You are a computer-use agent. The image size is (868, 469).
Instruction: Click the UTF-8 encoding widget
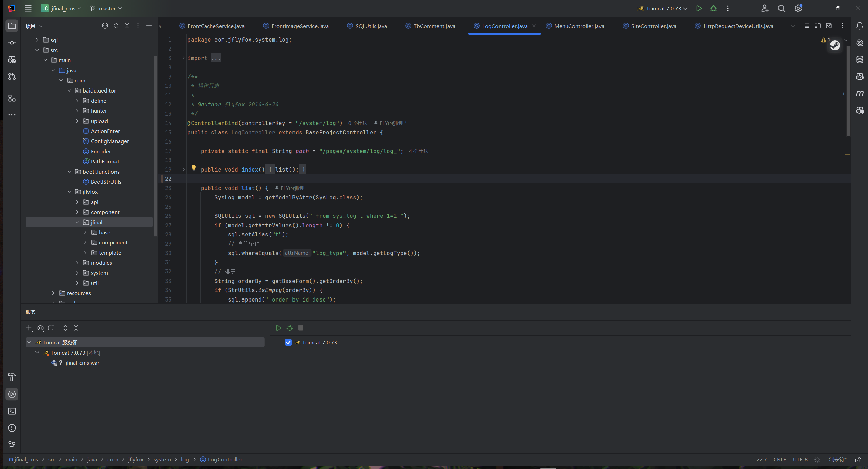tap(800, 460)
